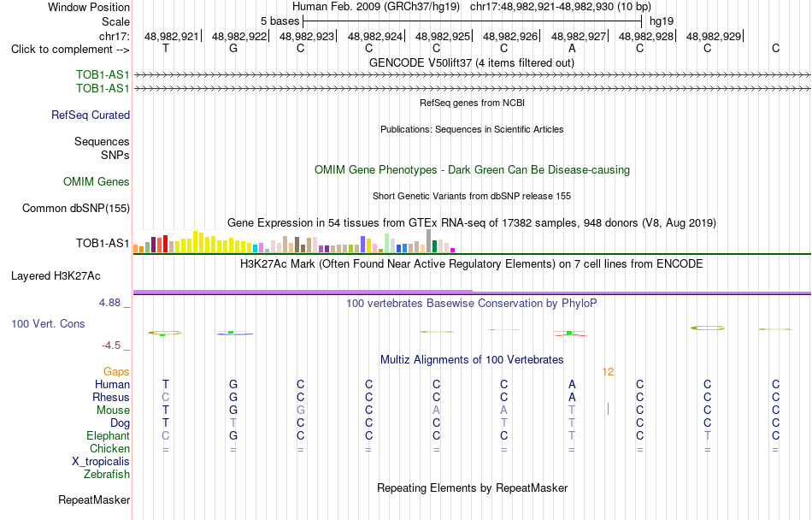
Task: Click the 'Click to complement -->' label
Action: click(70, 50)
